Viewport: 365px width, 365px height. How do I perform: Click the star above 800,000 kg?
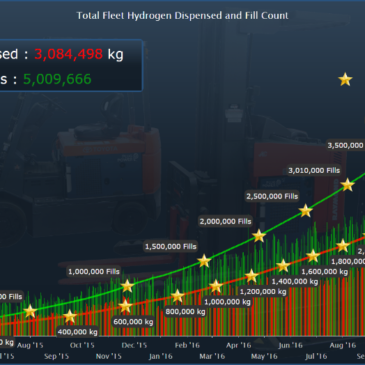pyautogui.click(x=177, y=296)
